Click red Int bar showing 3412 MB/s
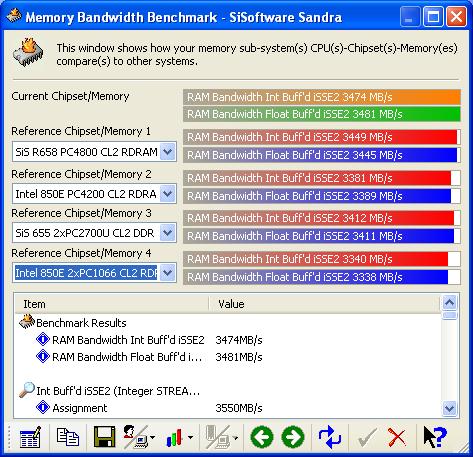 click(322, 218)
